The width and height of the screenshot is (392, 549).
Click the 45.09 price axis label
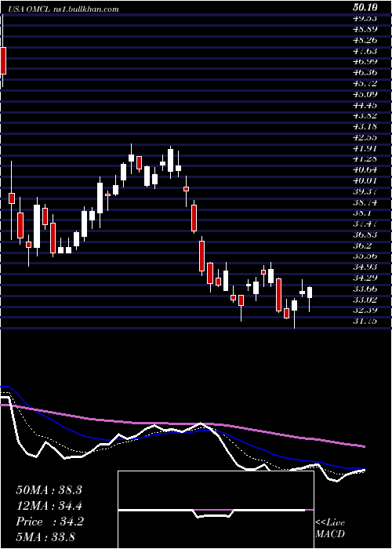[365, 94]
